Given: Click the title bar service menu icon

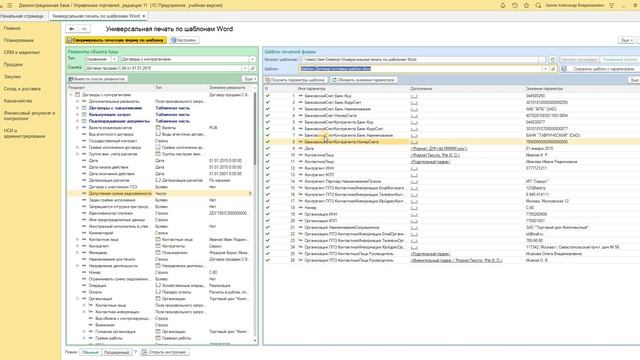Looking at the screenshot, I should click(x=611, y=5).
